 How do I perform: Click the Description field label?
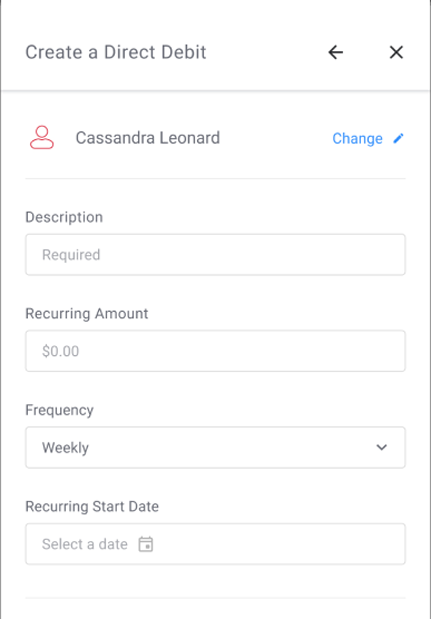point(64,217)
